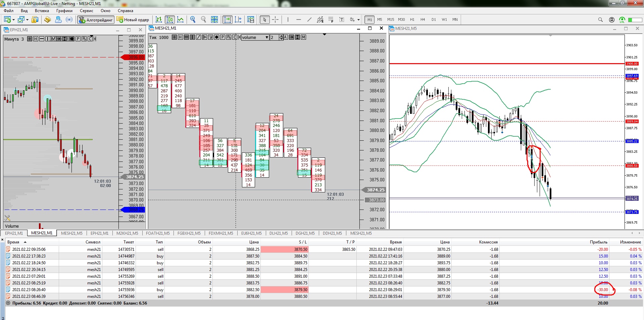Viewport: 644px width, 320px height.
Task: Expand the history summary row plus icon
Action: [8, 303]
